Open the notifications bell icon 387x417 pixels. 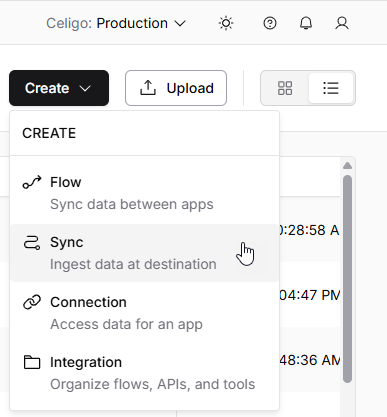[306, 23]
